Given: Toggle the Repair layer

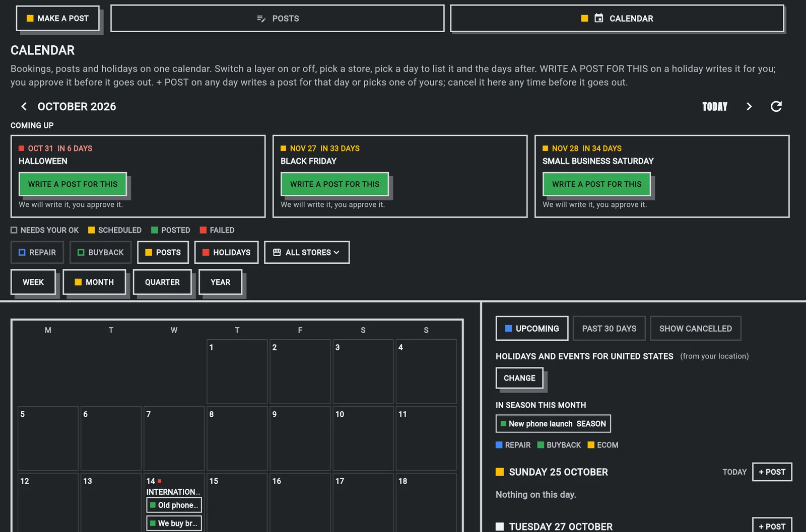Looking at the screenshot, I should point(37,252).
